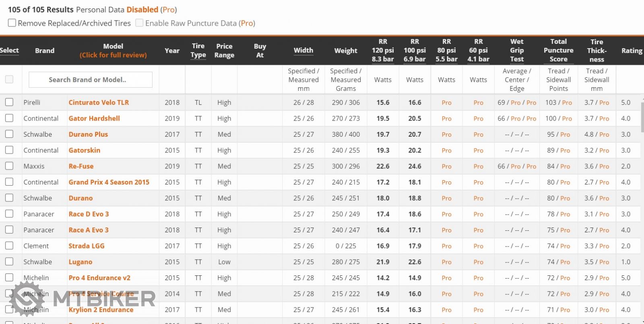Select the Maxxis Re-Fuse row checkbox
Image resolution: width=644 pixels, height=324 pixels.
[x=9, y=166]
